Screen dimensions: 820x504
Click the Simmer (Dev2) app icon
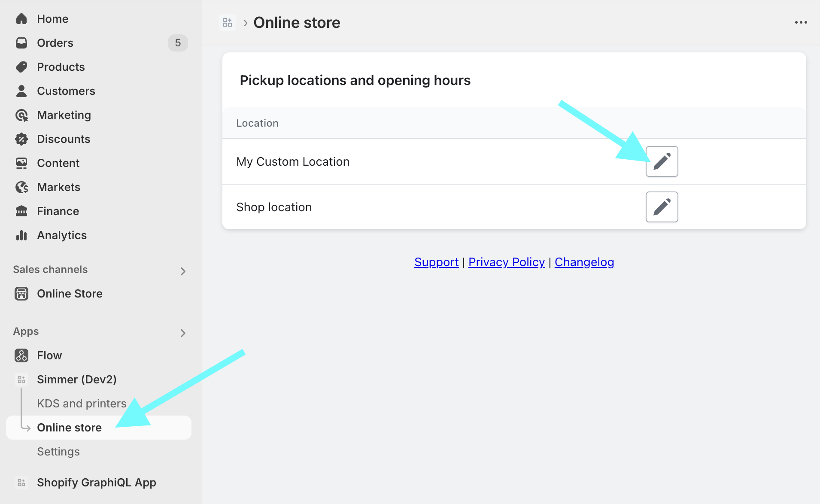pyautogui.click(x=21, y=380)
